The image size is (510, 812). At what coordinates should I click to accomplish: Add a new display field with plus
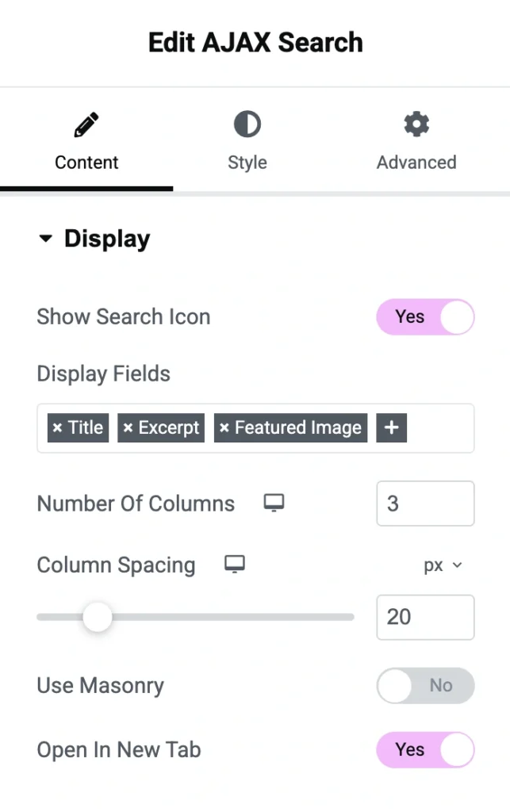[391, 428]
